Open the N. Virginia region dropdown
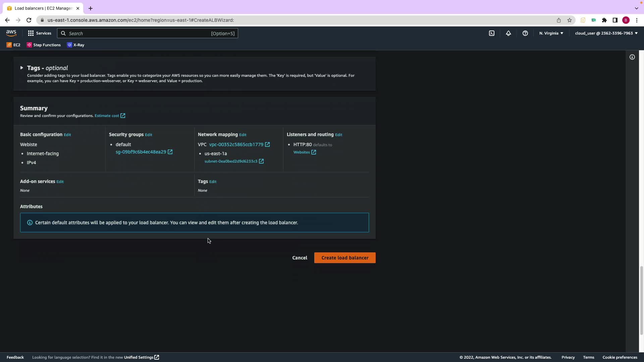This screenshot has height=362, width=644. (x=551, y=33)
